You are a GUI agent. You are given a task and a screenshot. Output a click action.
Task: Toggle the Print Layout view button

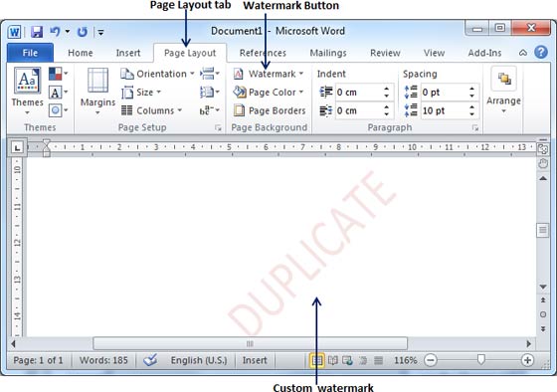click(317, 361)
